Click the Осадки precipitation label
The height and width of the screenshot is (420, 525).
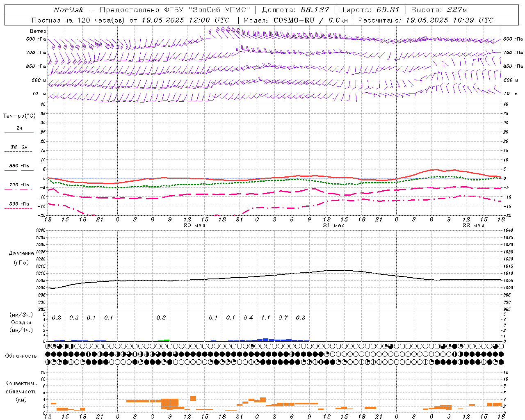21,322
